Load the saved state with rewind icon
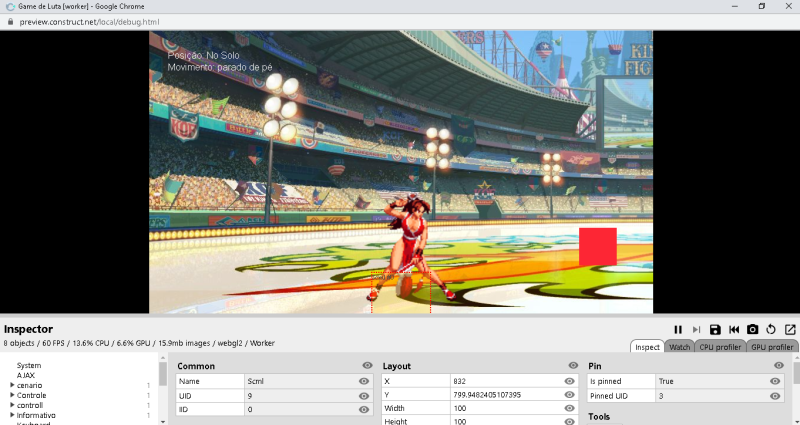This screenshot has width=800, height=425. tap(734, 330)
